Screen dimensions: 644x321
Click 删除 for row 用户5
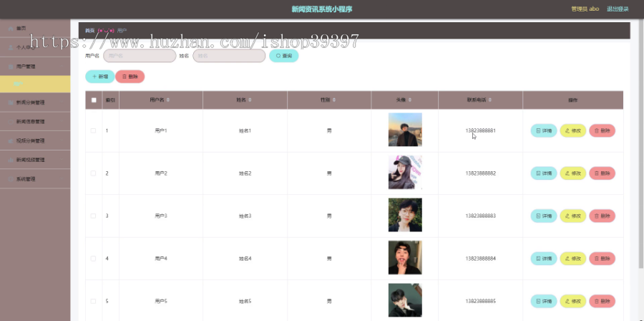[x=602, y=301]
